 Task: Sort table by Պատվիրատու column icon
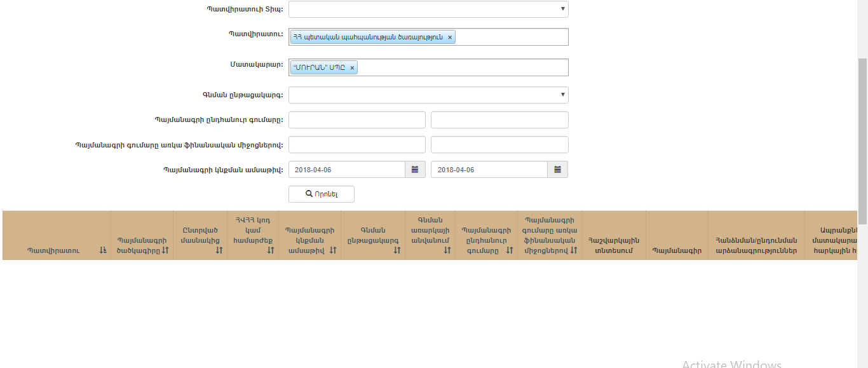coord(103,250)
